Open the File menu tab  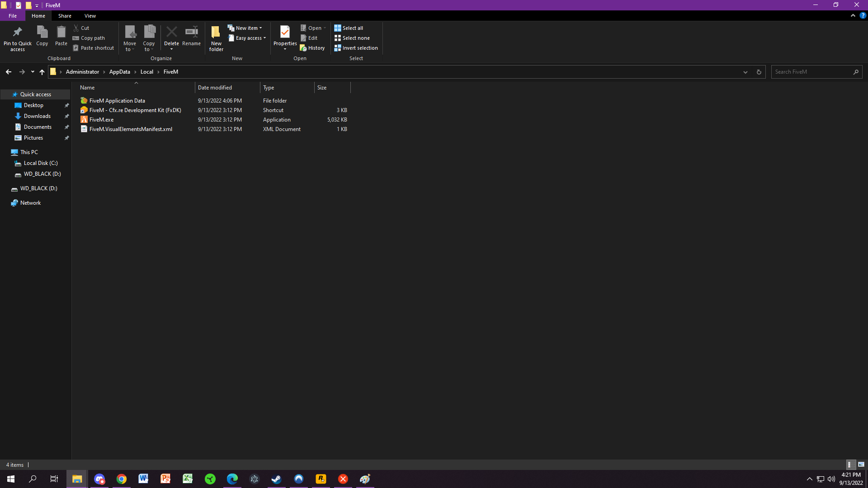tap(13, 16)
